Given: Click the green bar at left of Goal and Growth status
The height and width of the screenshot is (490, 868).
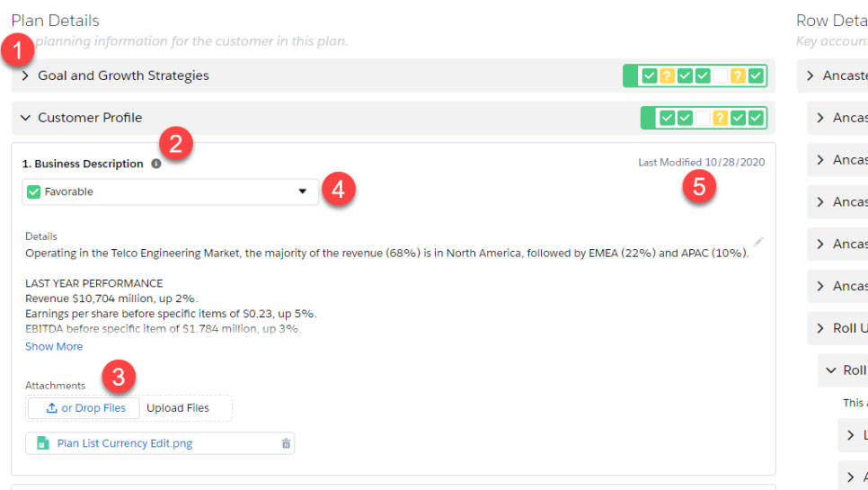Looking at the screenshot, I should click(x=630, y=76).
